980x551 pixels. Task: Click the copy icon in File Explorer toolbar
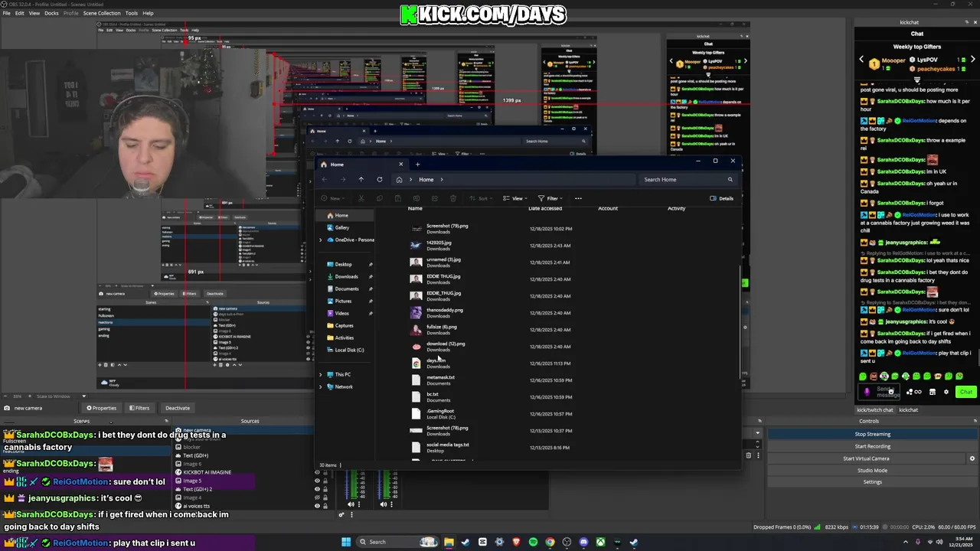pyautogui.click(x=380, y=198)
